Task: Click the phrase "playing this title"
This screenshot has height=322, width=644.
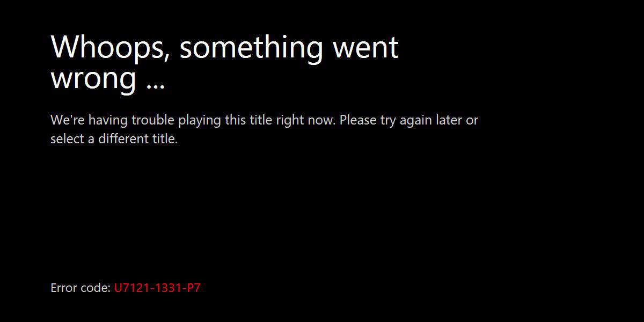Action: click(225, 120)
